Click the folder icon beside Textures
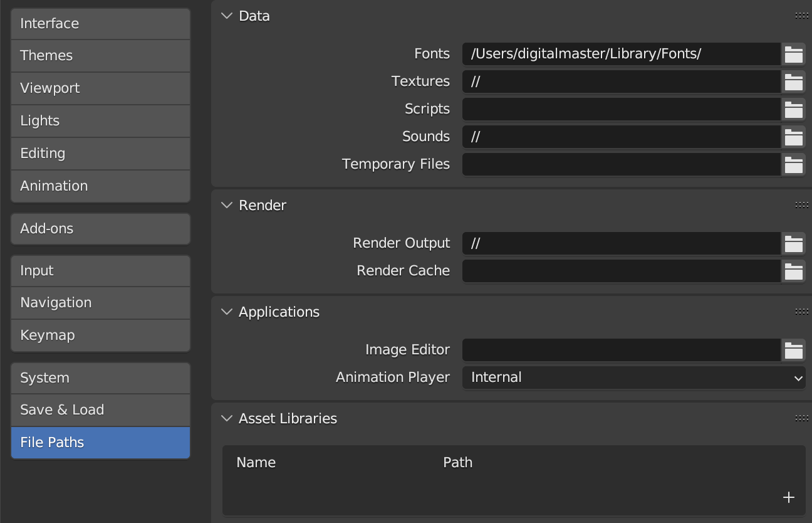 click(x=793, y=82)
